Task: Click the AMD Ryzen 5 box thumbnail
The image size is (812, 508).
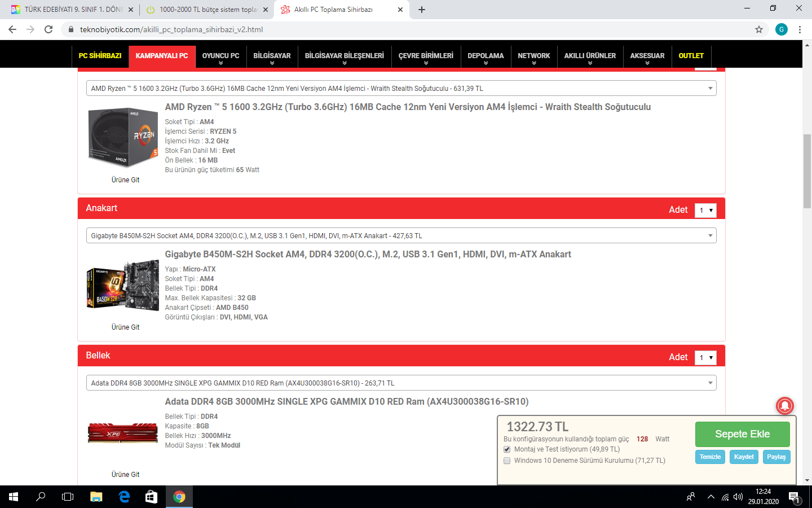Action: point(123,138)
